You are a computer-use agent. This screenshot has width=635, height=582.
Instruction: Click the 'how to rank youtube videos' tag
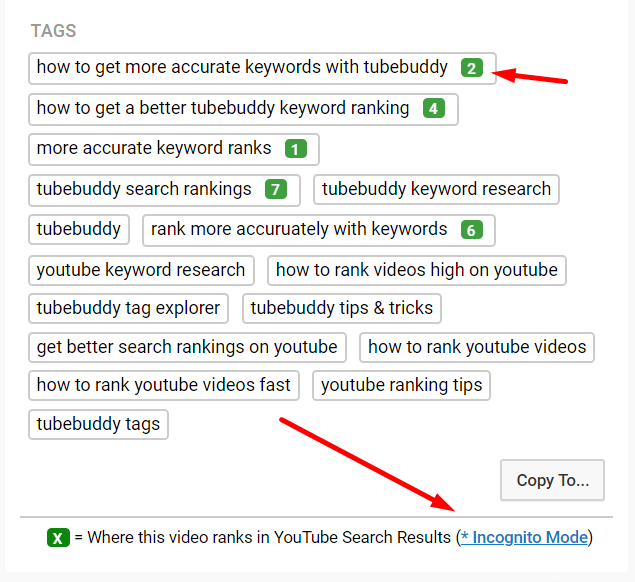point(477,347)
